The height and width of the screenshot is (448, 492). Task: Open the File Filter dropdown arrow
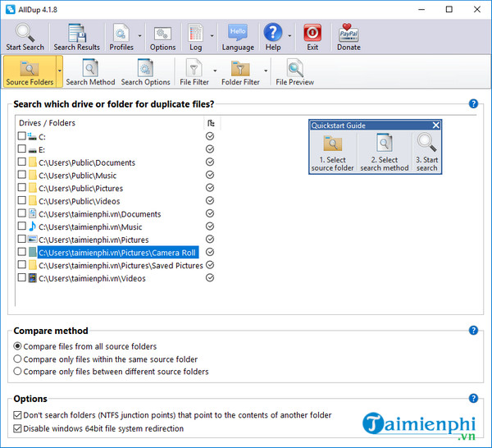point(215,72)
